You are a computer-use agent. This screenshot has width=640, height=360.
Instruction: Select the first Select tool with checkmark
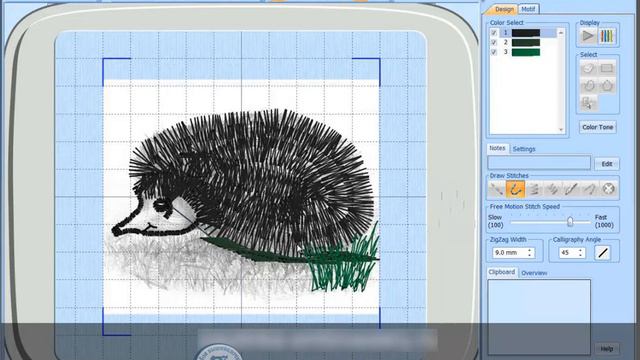tap(588, 68)
